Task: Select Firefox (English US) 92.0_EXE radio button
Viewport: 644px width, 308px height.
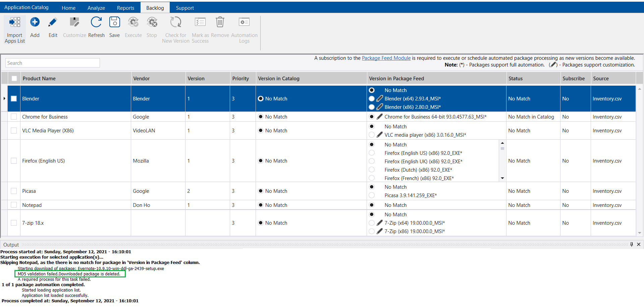Action: (x=372, y=153)
